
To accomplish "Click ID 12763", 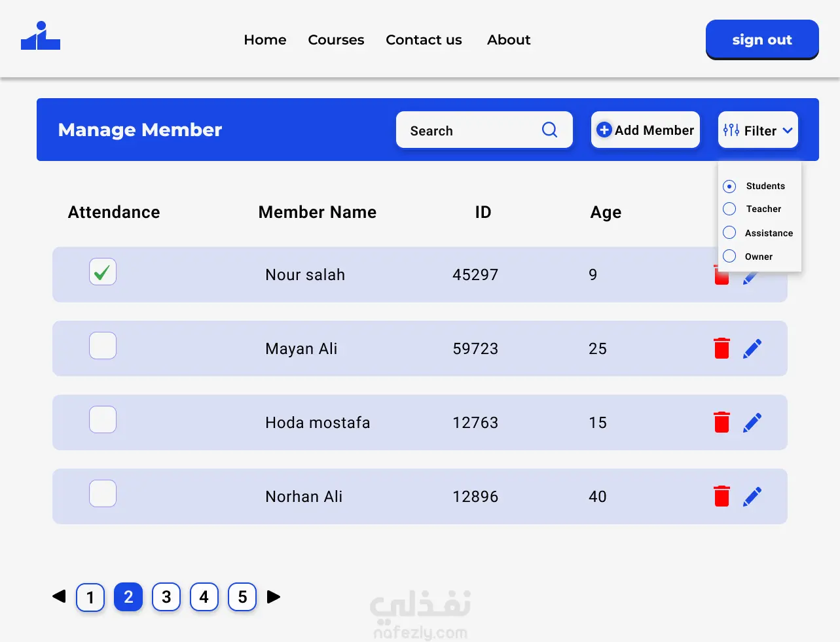I will point(475,423).
